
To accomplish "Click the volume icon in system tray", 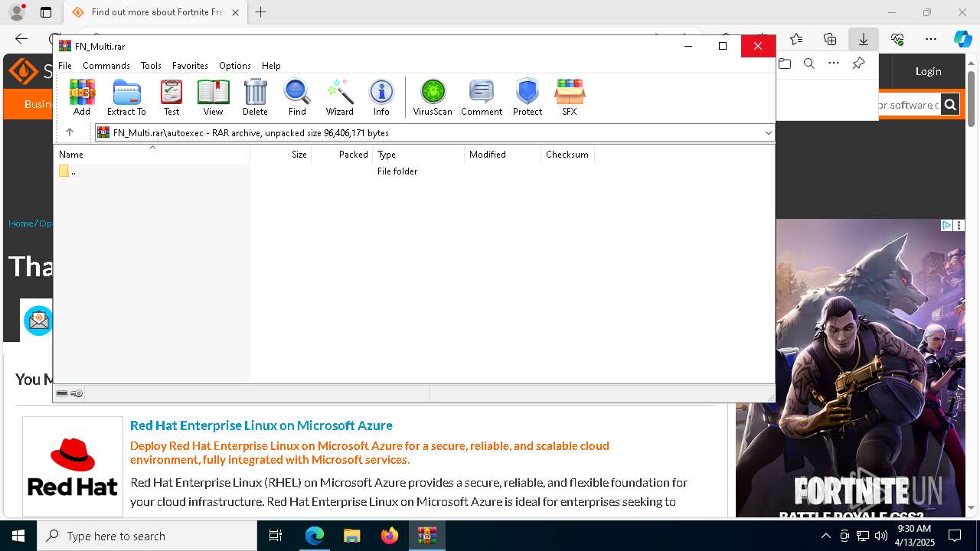I will pyautogui.click(x=881, y=536).
